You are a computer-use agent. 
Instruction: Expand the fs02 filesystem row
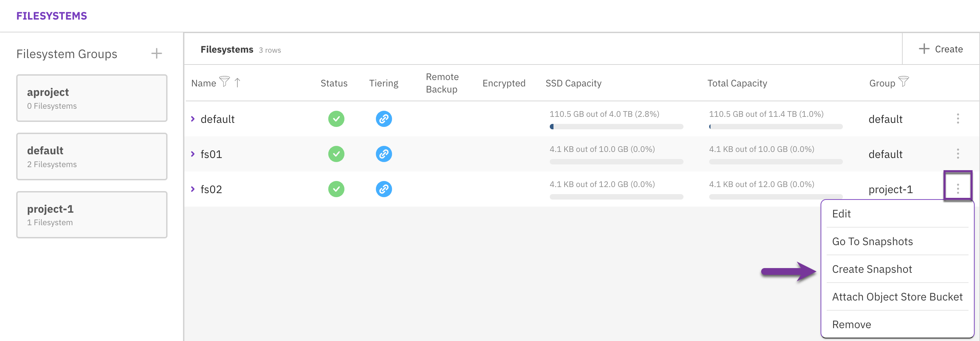[x=193, y=189]
